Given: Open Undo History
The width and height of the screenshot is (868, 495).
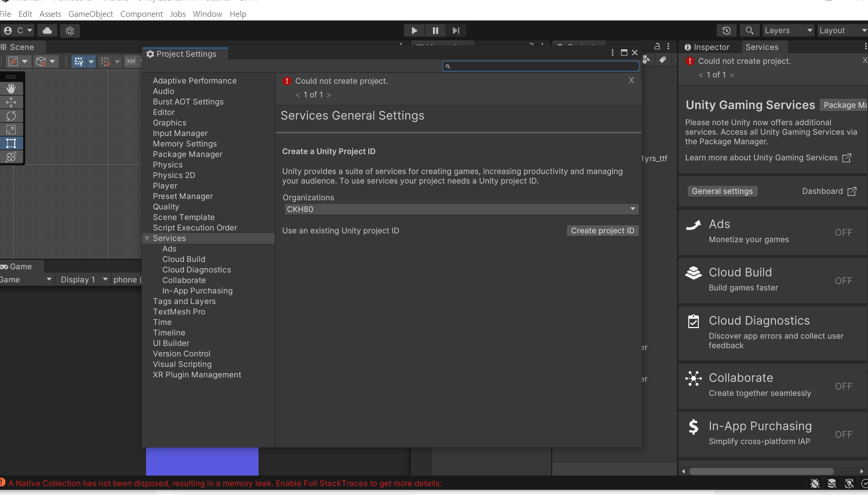Looking at the screenshot, I should tap(727, 30).
